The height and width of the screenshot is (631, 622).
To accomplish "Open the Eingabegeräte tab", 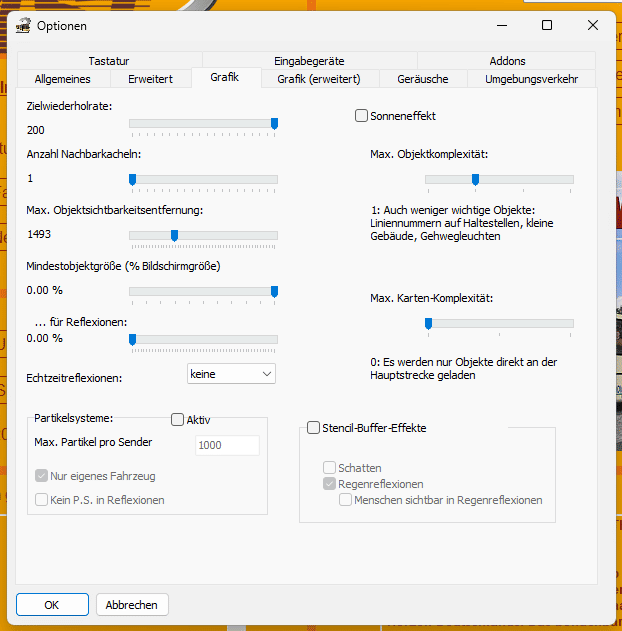I will point(309,61).
